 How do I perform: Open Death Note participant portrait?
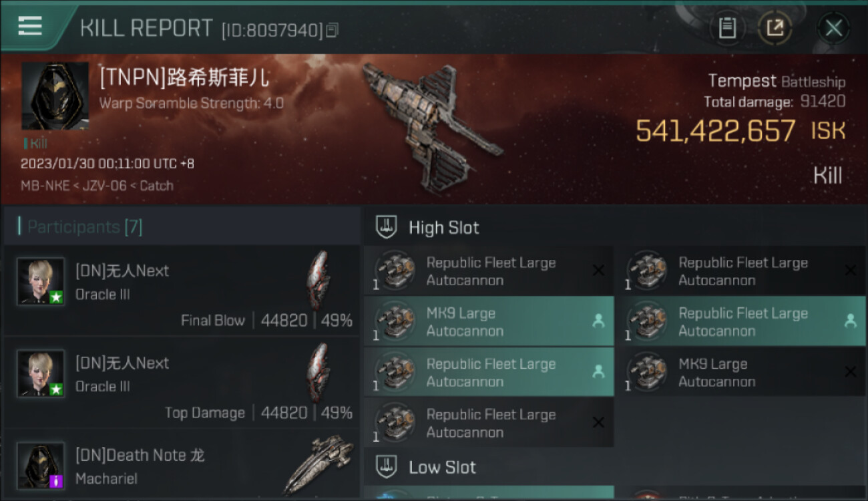(x=41, y=466)
